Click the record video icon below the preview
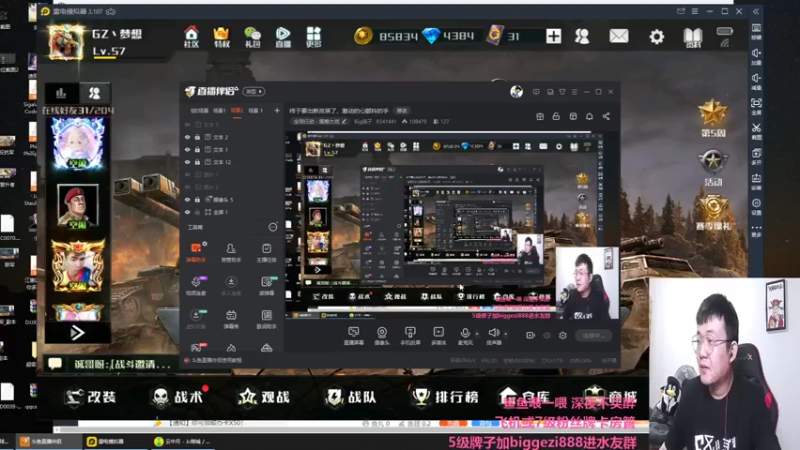Viewport: 800px width, 450px height. tap(530, 335)
